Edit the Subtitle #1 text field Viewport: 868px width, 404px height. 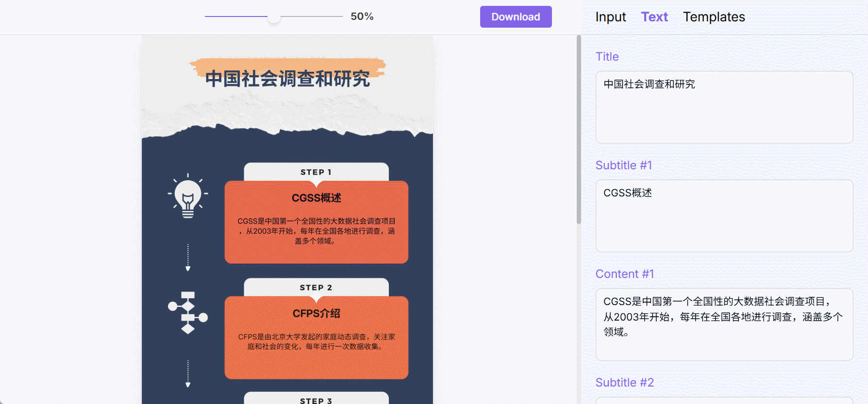(724, 216)
